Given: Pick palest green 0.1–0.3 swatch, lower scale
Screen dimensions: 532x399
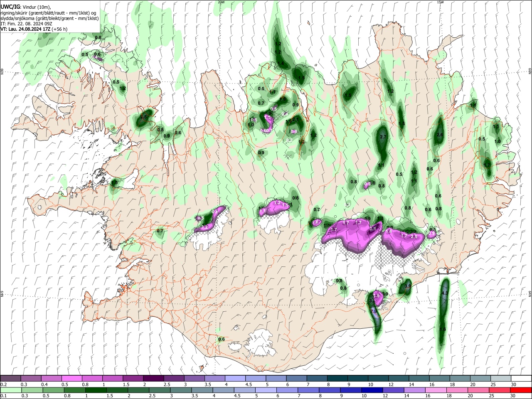Looking at the screenshot, I should point(10,390).
